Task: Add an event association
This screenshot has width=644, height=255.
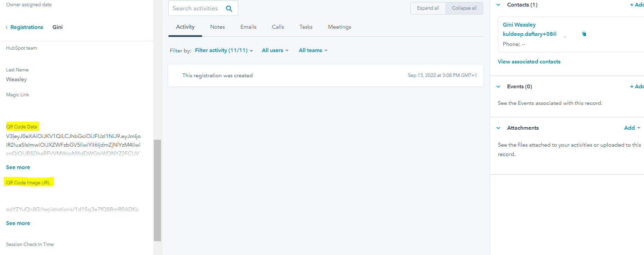Action: point(637,87)
